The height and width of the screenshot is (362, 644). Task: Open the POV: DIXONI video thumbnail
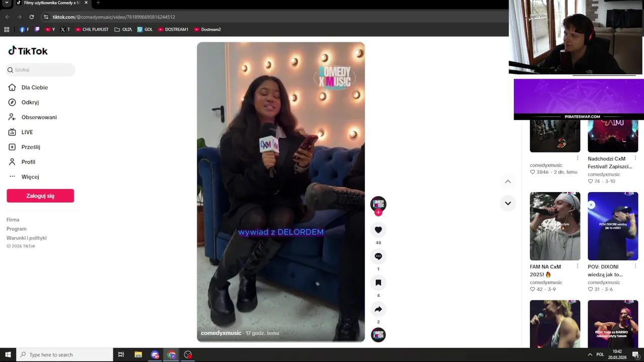click(613, 226)
